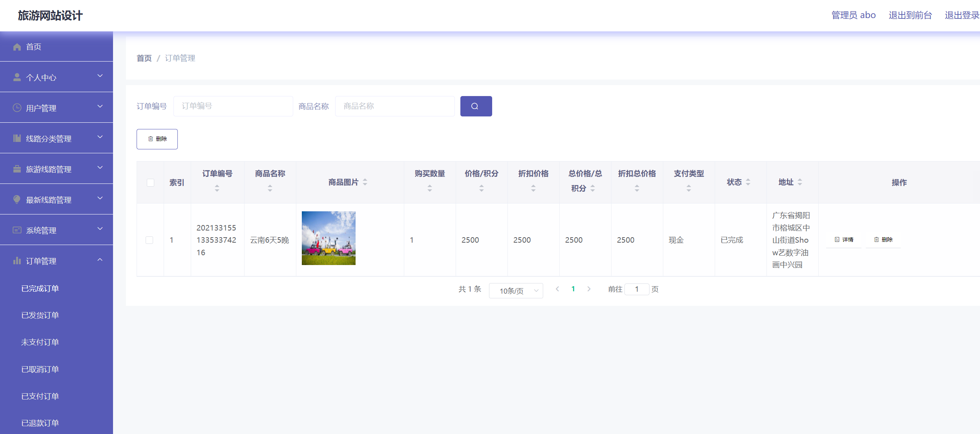Image resolution: width=980 pixels, height=434 pixels.
Task: Click the magnifier search button
Action: 476,106
